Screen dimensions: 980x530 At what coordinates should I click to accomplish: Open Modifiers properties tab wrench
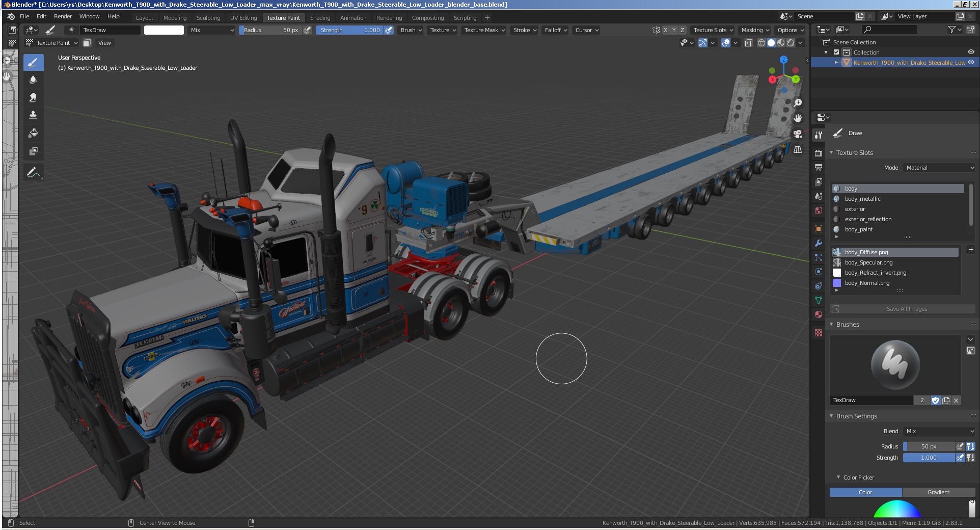[x=819, y=243]
